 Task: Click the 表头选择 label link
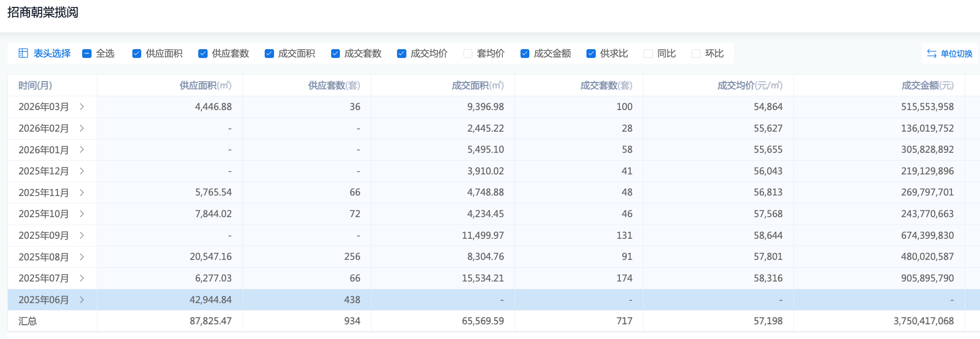click(x=52, y=54)
